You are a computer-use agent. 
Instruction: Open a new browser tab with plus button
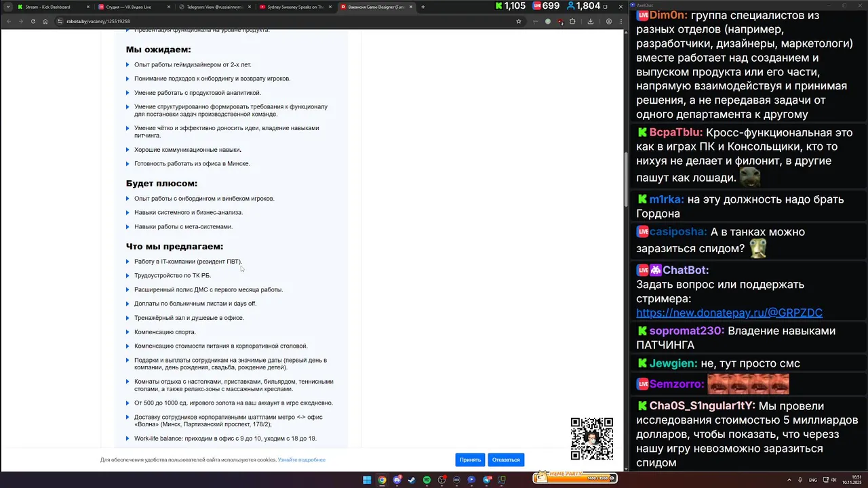click(423, 7)
